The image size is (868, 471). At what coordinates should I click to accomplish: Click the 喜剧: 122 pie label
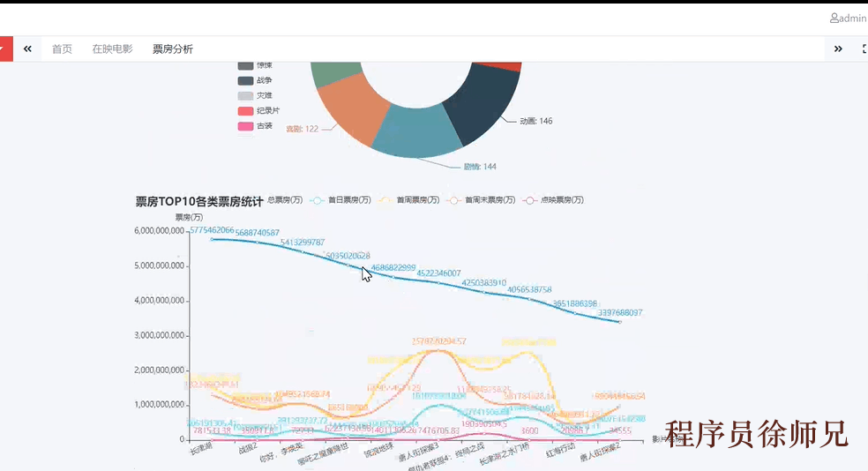(x=303, y=129)
